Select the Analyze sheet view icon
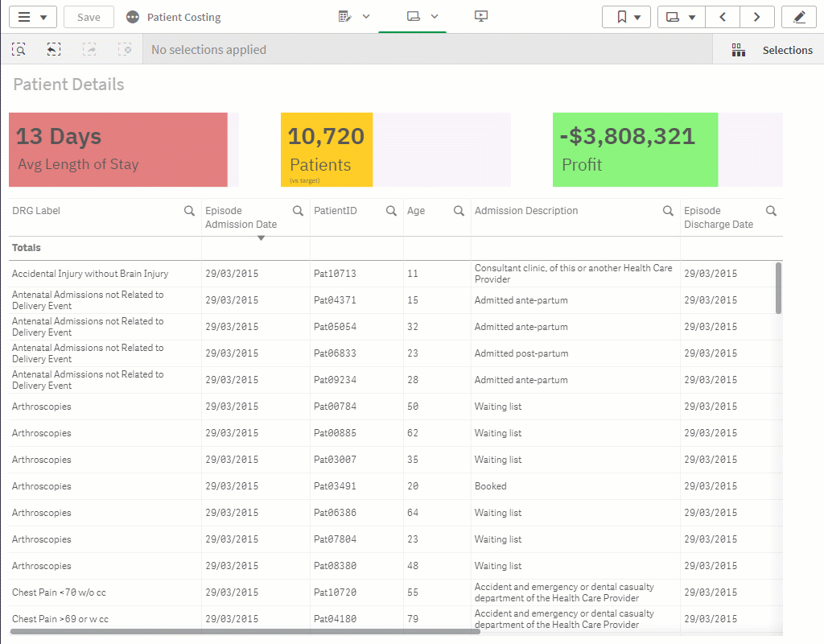824x644 pixels. click(x=414, y=17)
